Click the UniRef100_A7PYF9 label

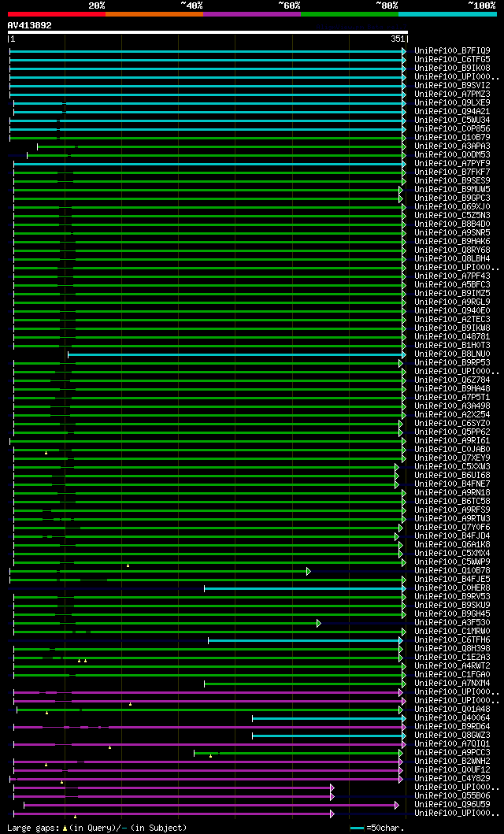pos(453,163)
